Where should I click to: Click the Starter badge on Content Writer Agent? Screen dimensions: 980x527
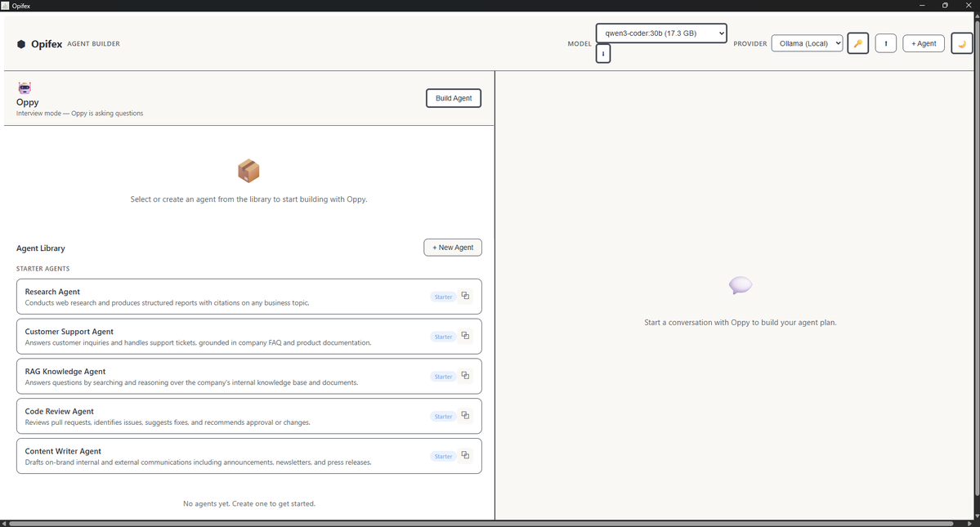[x=443, y=457]
